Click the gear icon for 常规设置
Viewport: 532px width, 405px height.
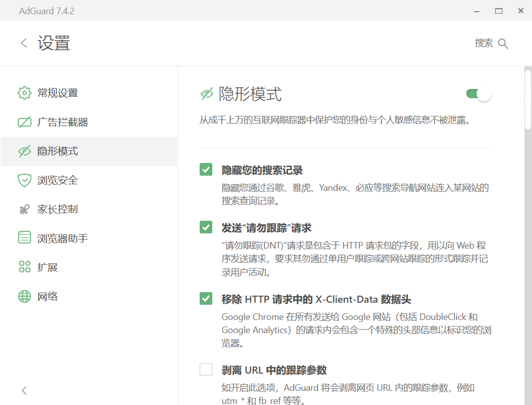click(x=24, y=93)
